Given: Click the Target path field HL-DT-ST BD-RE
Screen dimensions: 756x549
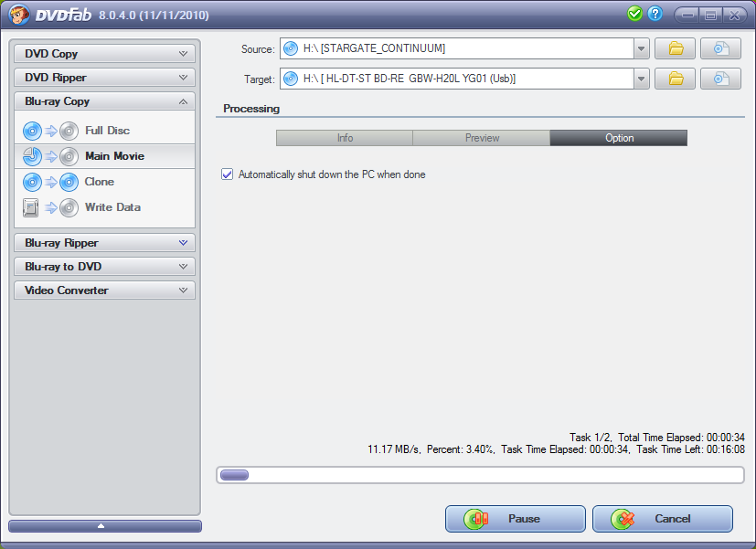Looking at the screenshot, I should 456,79.
